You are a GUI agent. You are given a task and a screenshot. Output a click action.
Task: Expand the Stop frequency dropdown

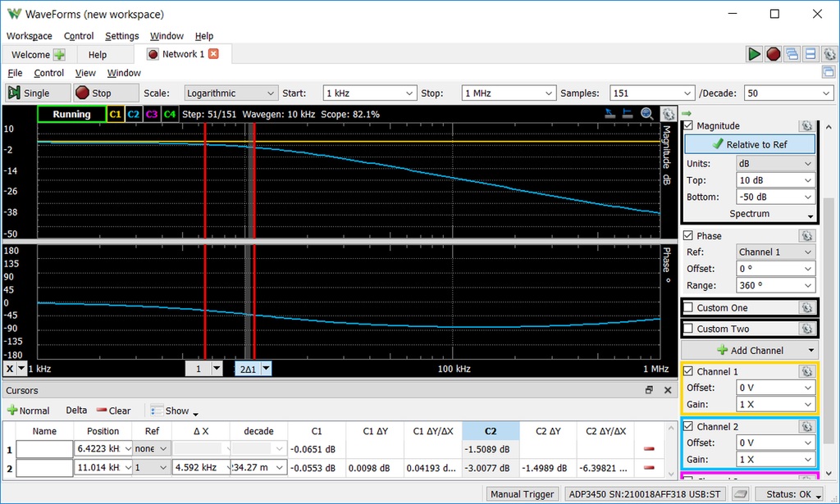[548, 93]
